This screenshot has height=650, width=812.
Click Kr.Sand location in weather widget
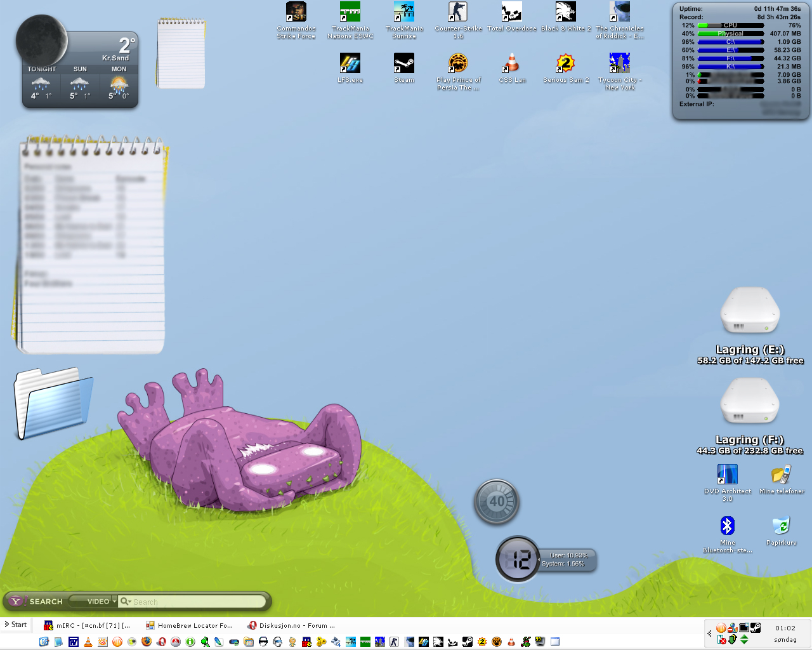pyautogui.click(x=115, y=58)
